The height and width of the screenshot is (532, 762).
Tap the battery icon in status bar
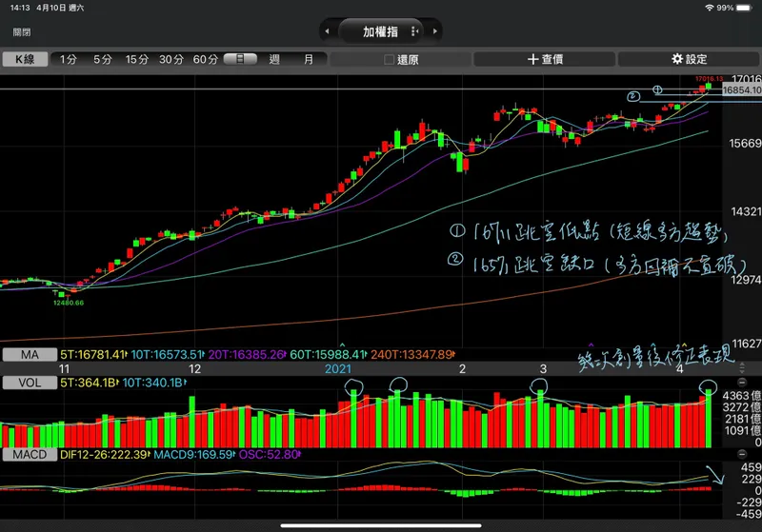point(744,8)
